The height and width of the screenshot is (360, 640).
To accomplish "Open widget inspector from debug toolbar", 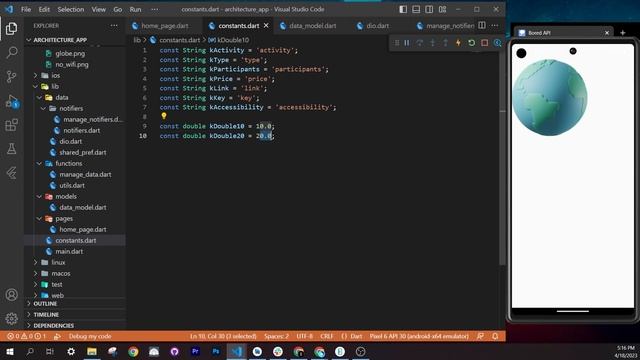I will 497,43.
